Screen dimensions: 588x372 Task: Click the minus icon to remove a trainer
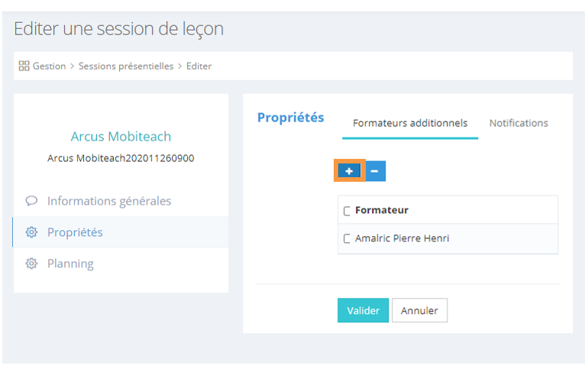pos(375,171)
